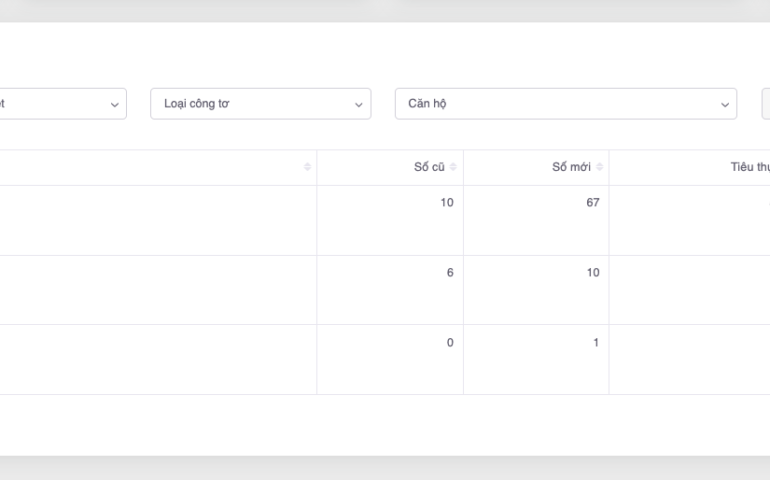Click the sort icon in the first column header

pos(307,167)
